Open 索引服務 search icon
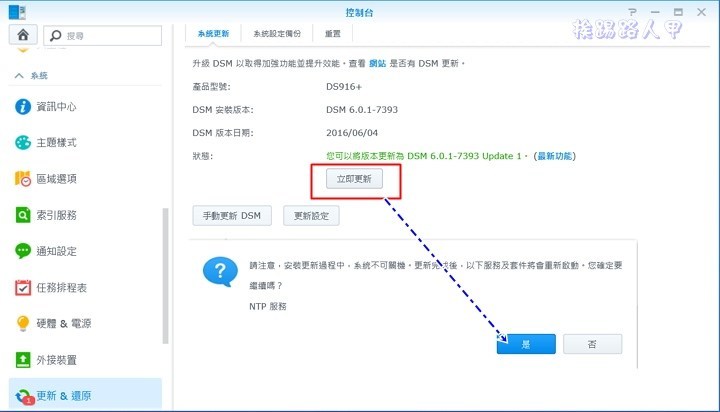This screenshot has height=412, width=720. tap(22, 215)
